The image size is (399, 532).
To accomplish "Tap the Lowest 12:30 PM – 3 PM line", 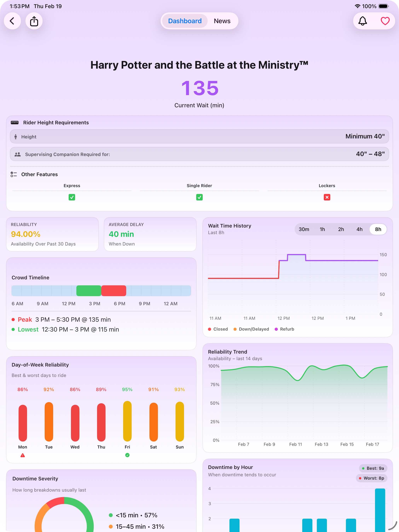I will pyautogui.click(x=65, y=329).
